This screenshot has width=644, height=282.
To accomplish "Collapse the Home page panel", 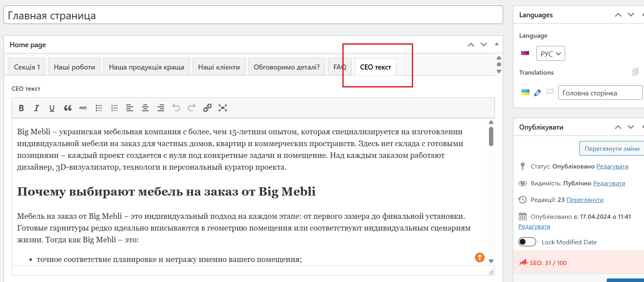I will point(496,44).
